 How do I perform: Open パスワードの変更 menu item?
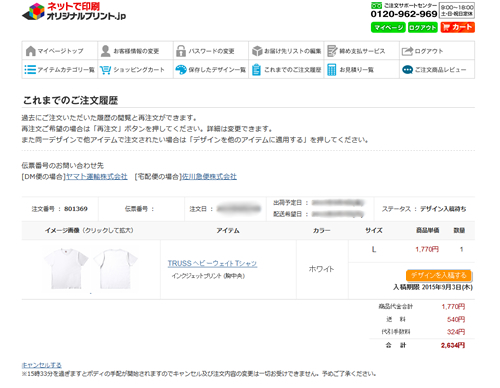pyautogui.click(x=211, y=51)
